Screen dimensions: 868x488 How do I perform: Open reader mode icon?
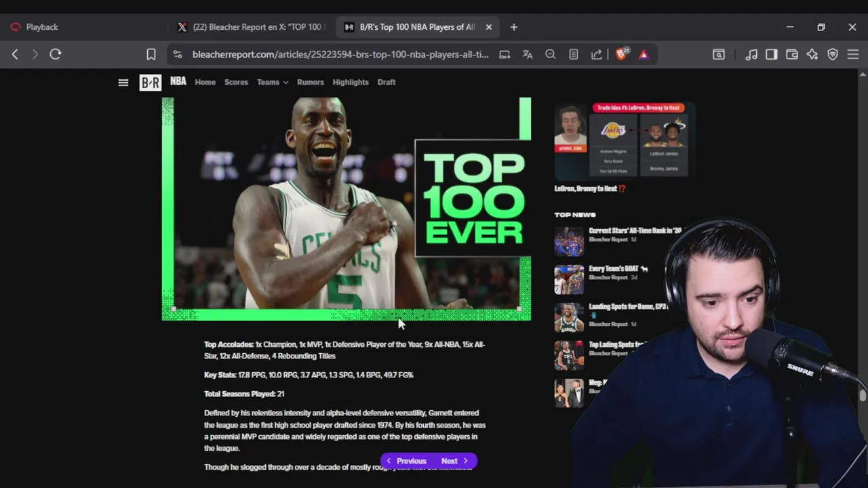[x=574, y=54]
